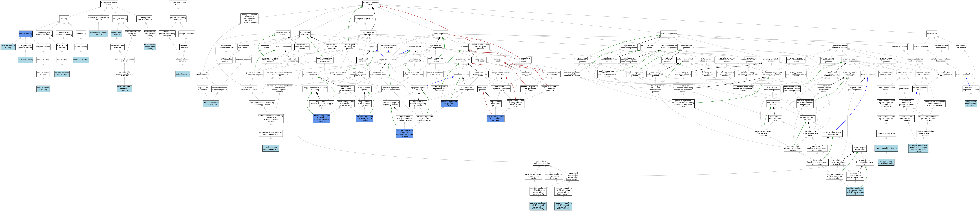Select the 'proteolysis' node
The height and width of the screenshot is (211, 980).
coord(904,89)
